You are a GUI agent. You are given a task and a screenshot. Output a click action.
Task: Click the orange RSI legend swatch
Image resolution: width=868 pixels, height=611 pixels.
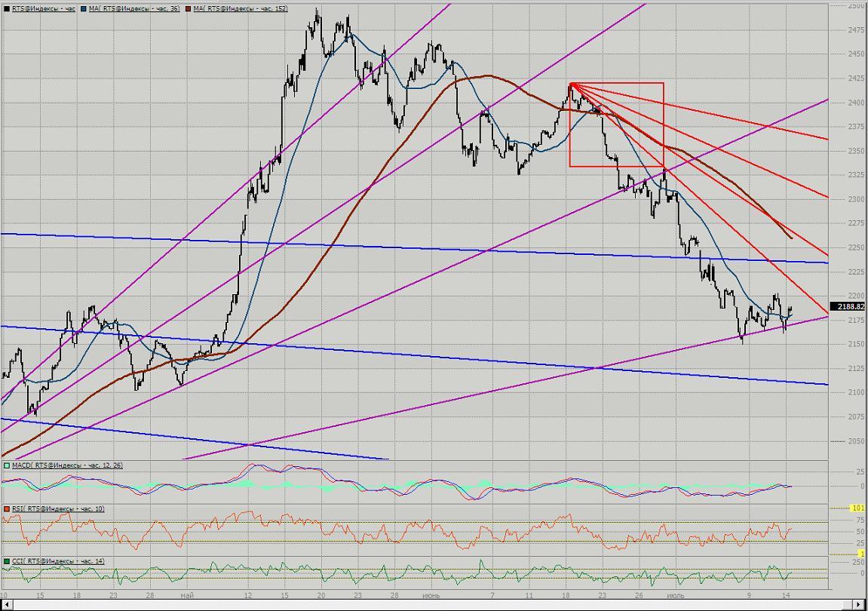[7, 509]
